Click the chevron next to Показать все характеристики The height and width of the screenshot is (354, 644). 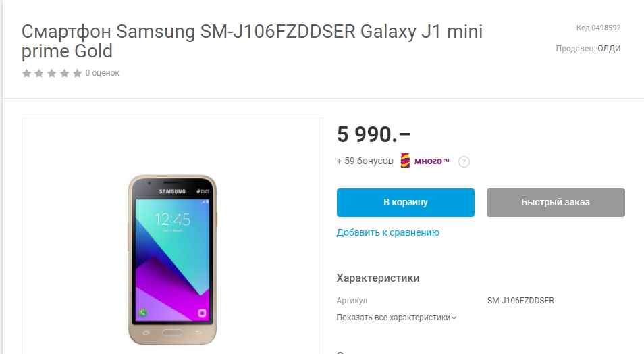pyautogui.click(x=454, y=318)
